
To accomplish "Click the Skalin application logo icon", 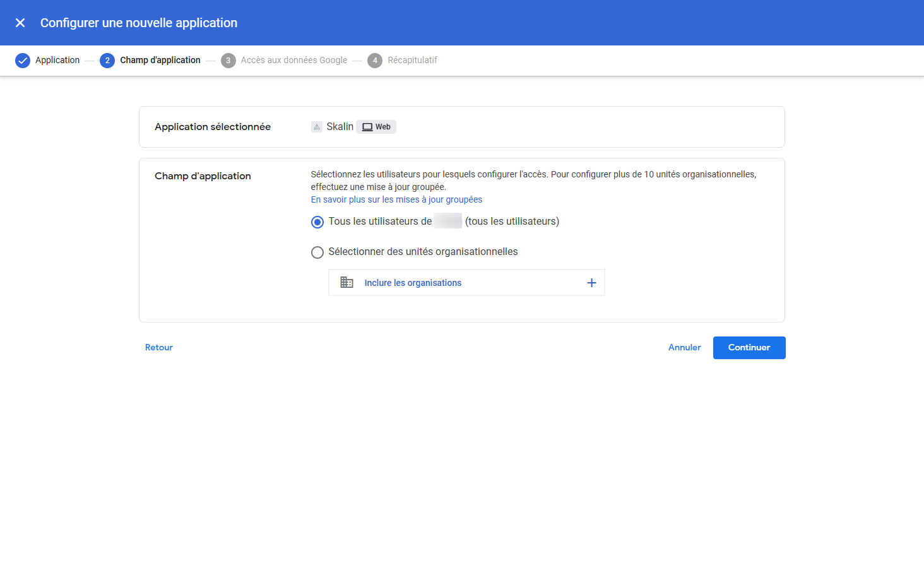I will tap(317, 127).
